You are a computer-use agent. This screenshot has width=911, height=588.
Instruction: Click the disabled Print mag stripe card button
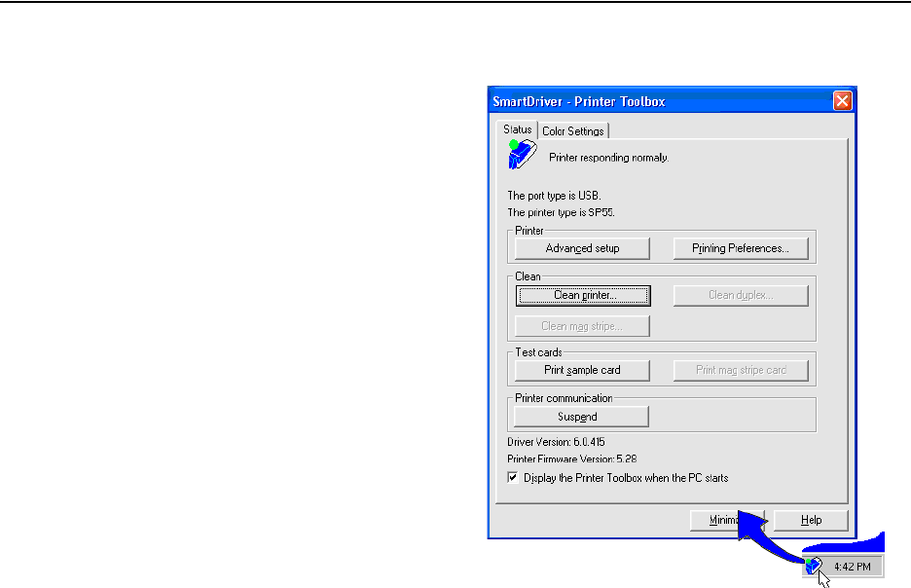(740, 370)
